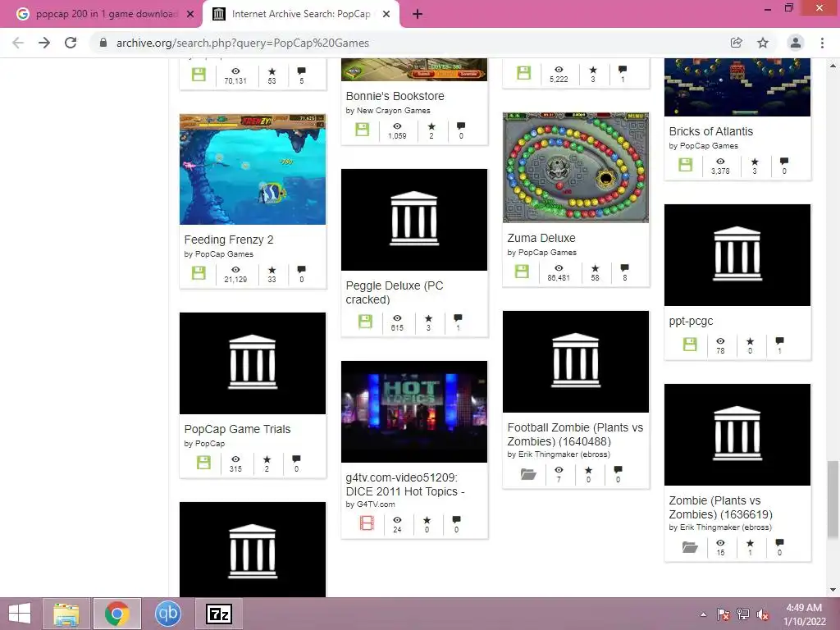Click the reviews icon under Zuma Deluxe
Image resolution: width=840 pixels, height=630 pixels.
tap(624, 268)
